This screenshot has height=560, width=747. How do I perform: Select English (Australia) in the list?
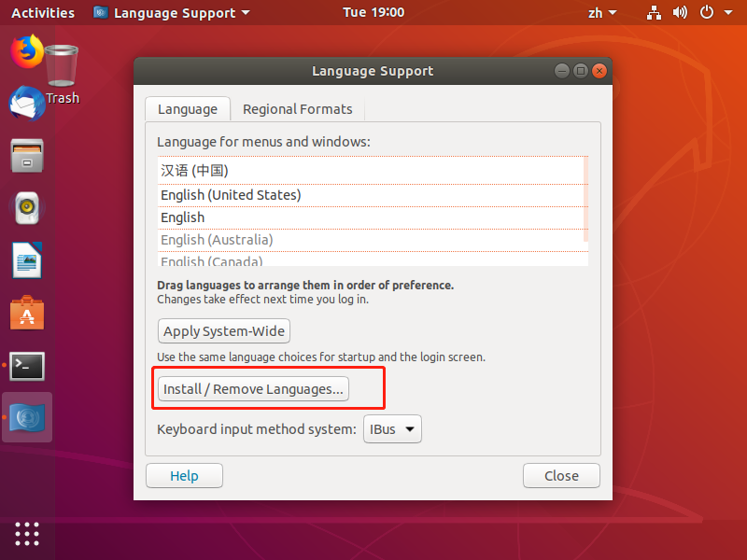[373, 240]
